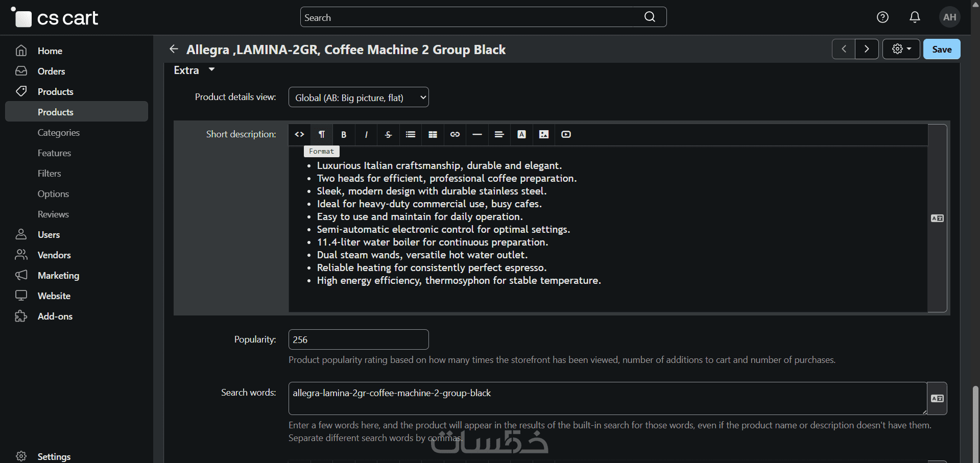
Task: Open Vendors in the sidebar
Action: tap(54, 255)
